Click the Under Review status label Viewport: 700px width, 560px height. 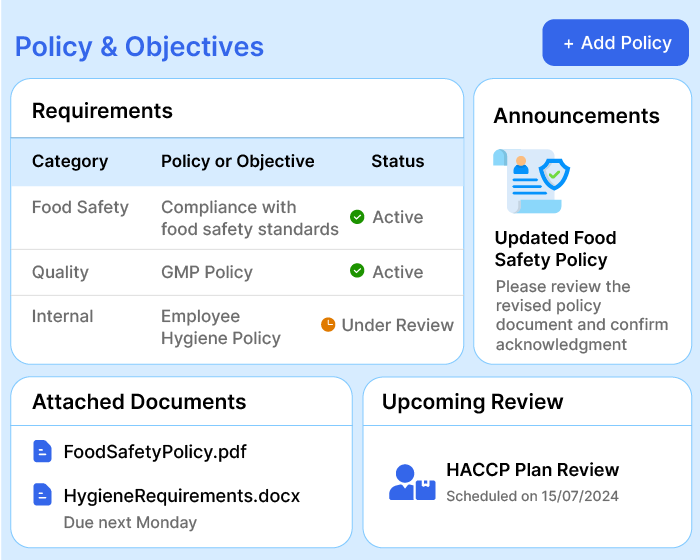click(397, 325)
